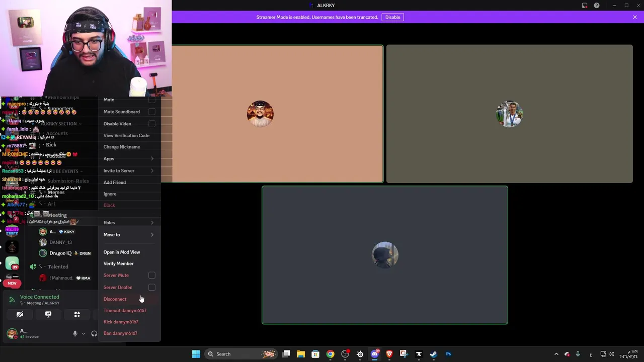Disable Streamer Mode via banner button
The width and height of the screenshot is (644, 362).
tap(393, 17)
